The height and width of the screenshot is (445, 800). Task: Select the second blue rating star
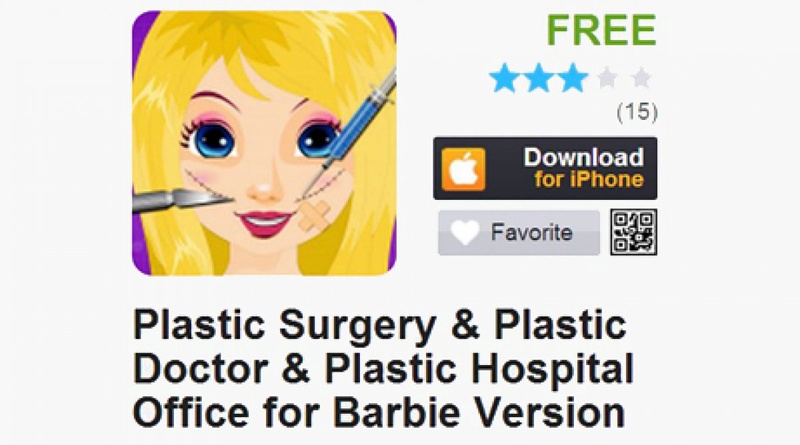pyautogui.click(x=539, y=78)
